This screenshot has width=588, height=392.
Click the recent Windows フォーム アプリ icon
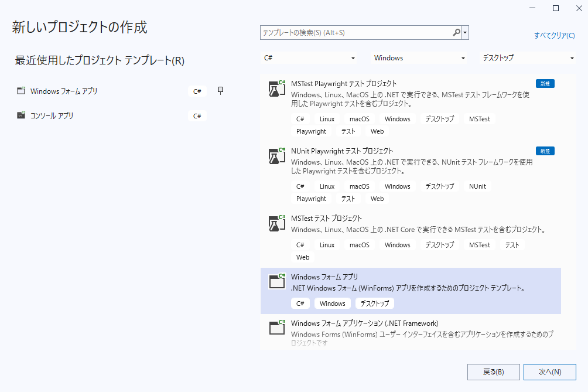tap(21, 91)
